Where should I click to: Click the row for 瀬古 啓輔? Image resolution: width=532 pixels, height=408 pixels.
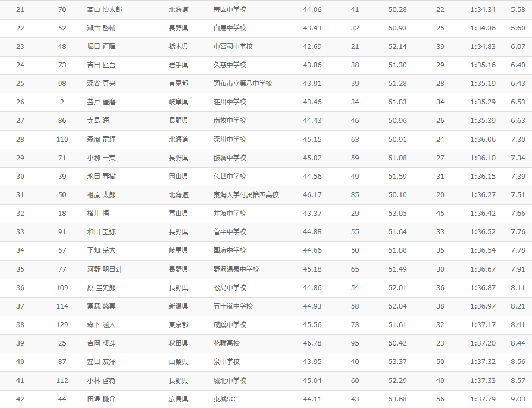tap(266, 28)
